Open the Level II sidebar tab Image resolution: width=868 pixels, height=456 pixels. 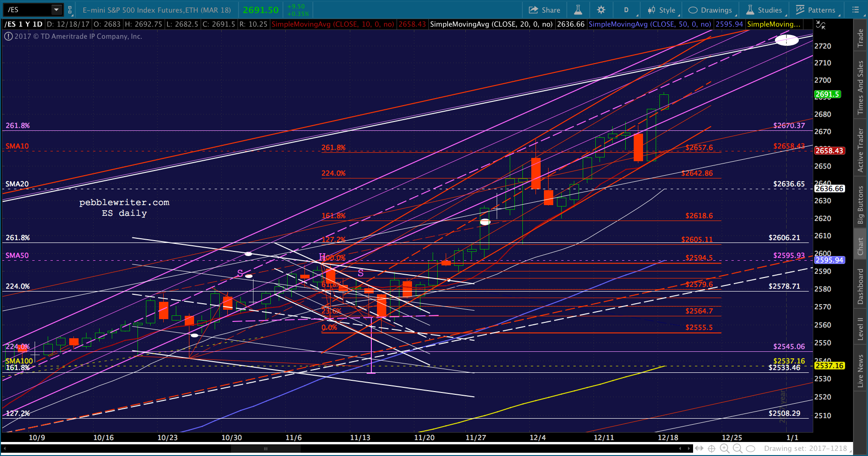click(x=860, y=328)
